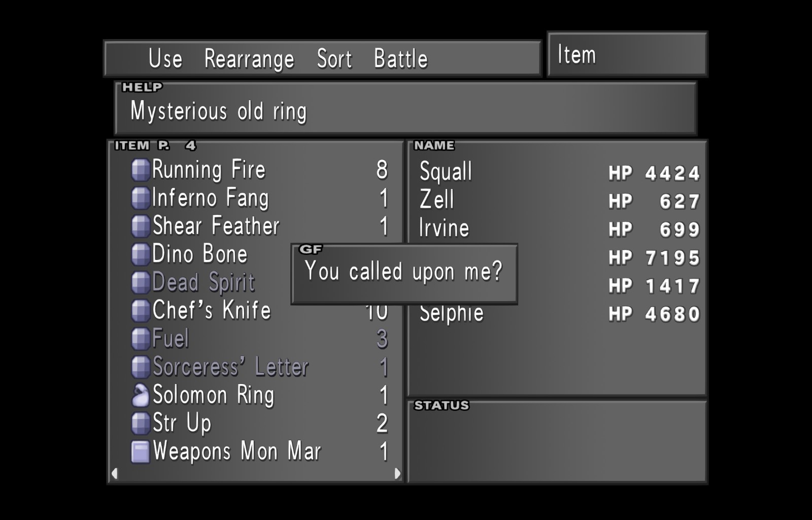Screen dimensions: 812x520
Task: Click the Str Up item icon
Action: 141,423
